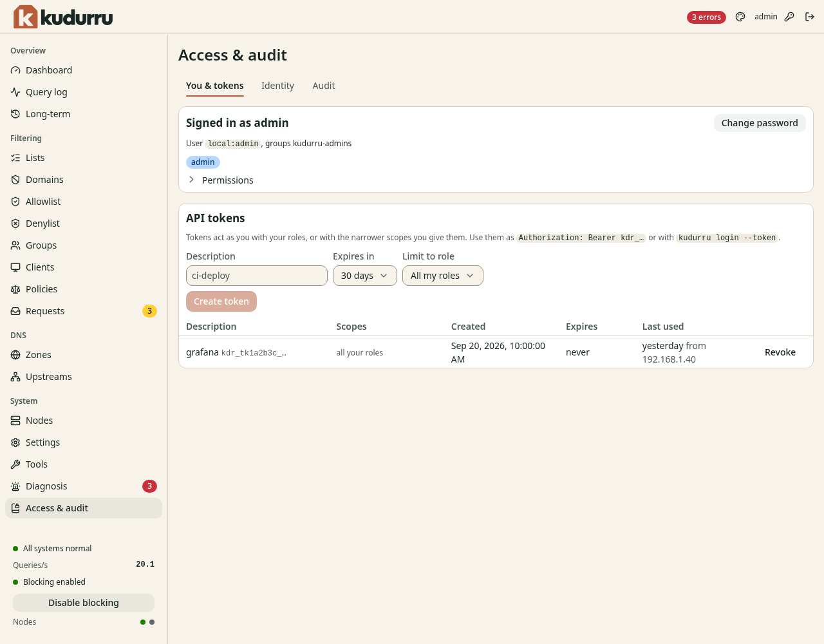Switch to the Audit tab
This screenshot has height=644, width=824.
[324, 86]
